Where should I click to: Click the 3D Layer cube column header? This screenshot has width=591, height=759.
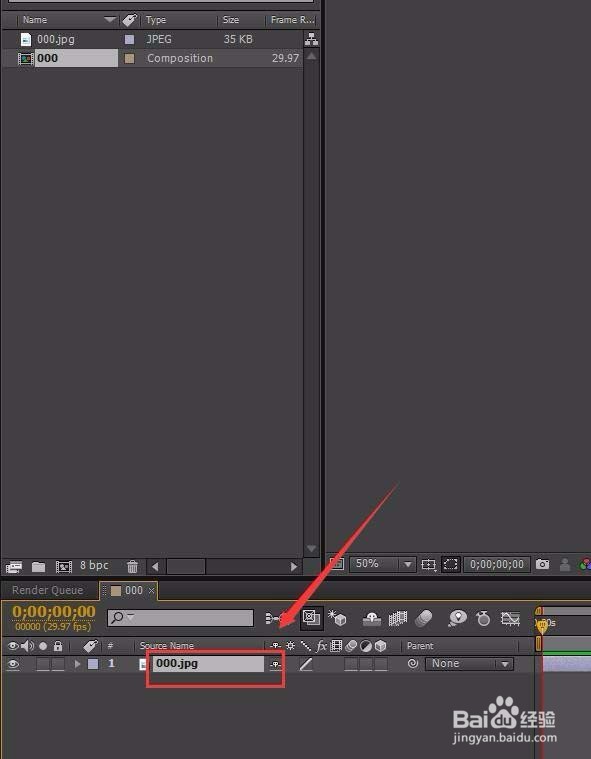(x=381, y=646)
